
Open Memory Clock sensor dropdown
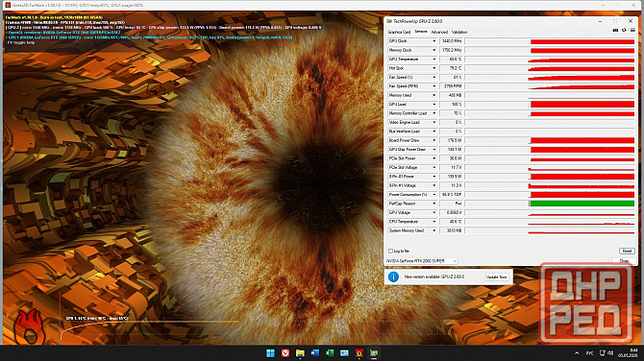pyautogui.click(x=433, y=50)
